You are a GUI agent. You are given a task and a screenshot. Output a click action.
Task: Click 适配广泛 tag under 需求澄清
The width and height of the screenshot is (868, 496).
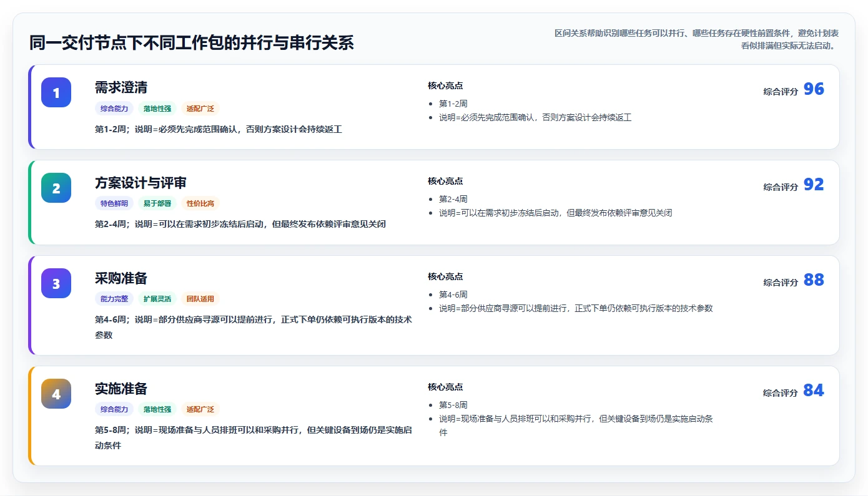[x=200, y=109]
